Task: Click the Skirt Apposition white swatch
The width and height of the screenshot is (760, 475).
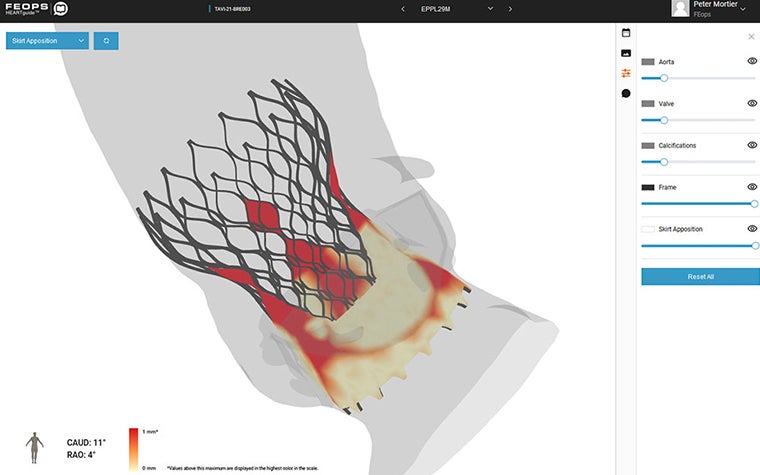Action: coord(648,229)
